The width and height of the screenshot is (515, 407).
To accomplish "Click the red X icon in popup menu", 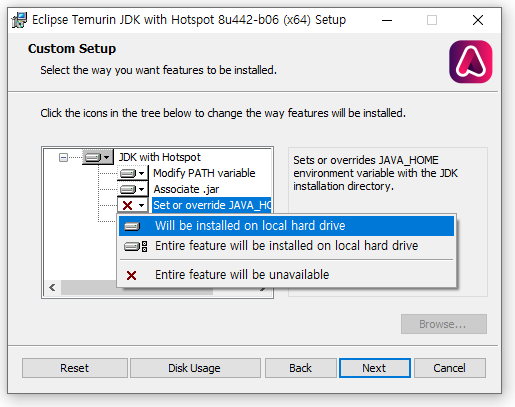I will pos(131,275).
